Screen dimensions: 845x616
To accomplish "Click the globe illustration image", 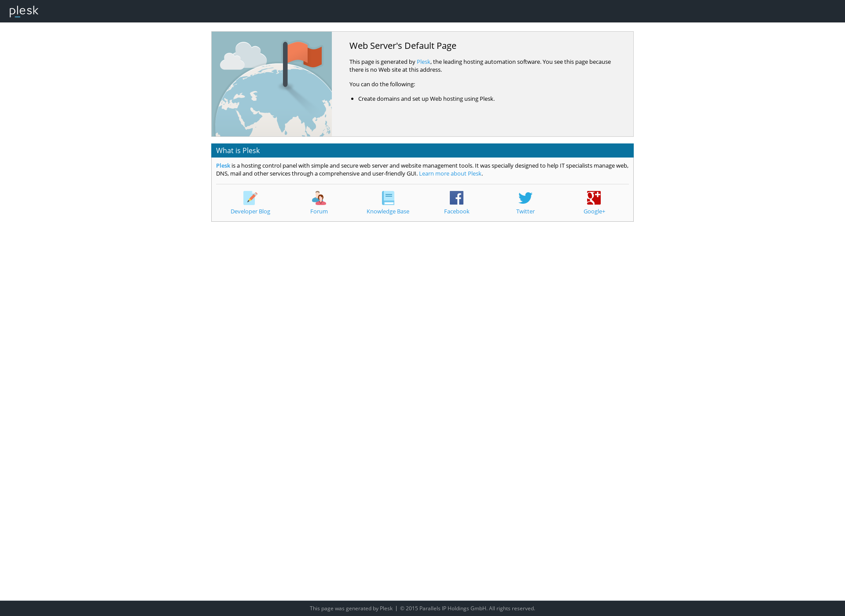I will pos(272,84).
